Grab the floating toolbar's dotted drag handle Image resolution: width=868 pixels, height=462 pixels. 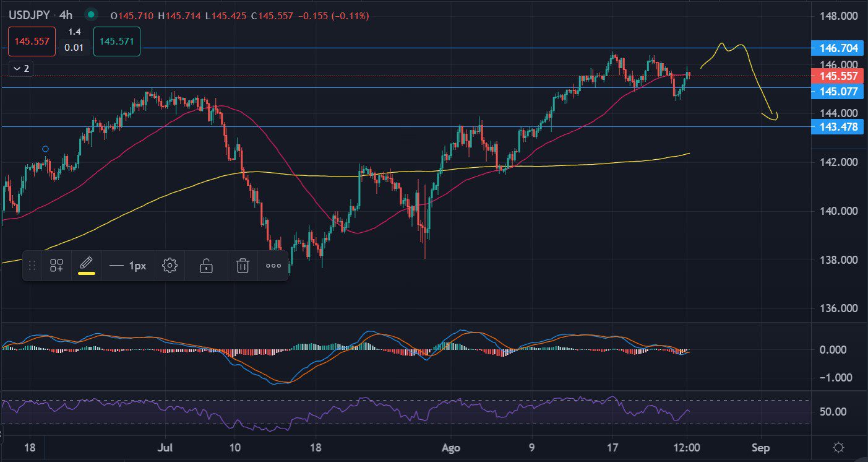coord(32,266)
